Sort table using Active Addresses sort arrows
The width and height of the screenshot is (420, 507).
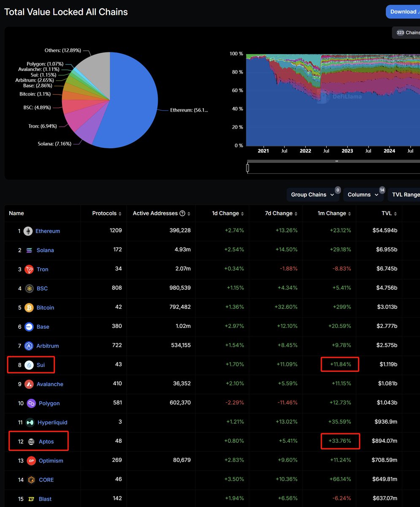[189, 214]
